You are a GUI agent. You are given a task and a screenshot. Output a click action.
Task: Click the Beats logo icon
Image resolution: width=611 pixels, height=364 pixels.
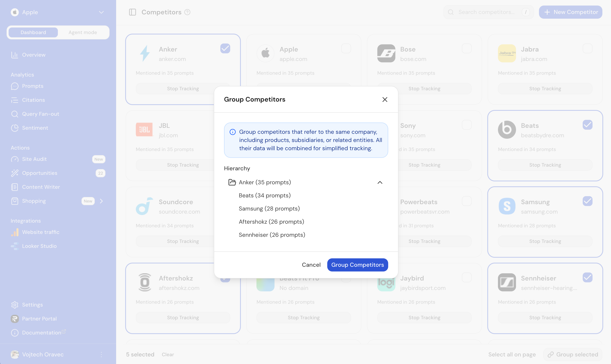507,129
